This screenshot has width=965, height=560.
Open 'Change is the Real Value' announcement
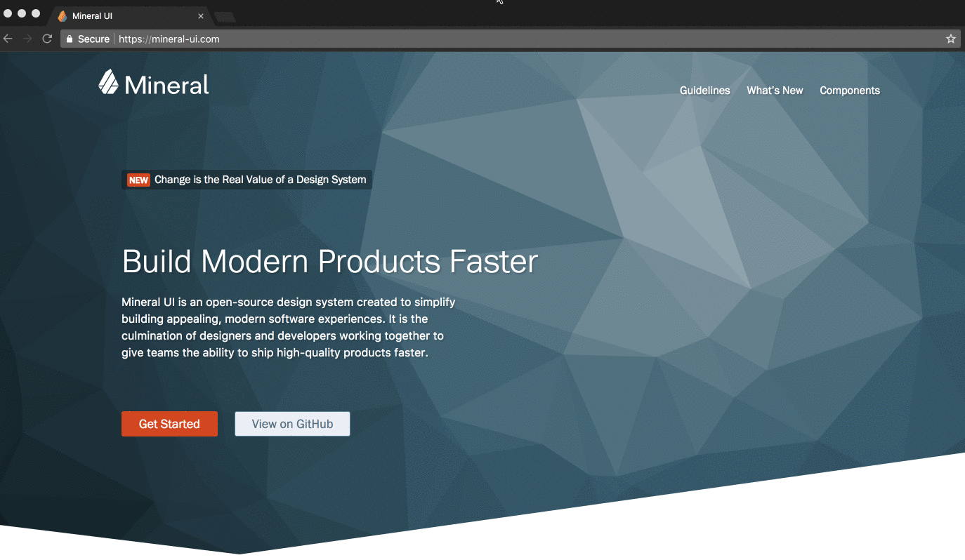pos(247,180)
